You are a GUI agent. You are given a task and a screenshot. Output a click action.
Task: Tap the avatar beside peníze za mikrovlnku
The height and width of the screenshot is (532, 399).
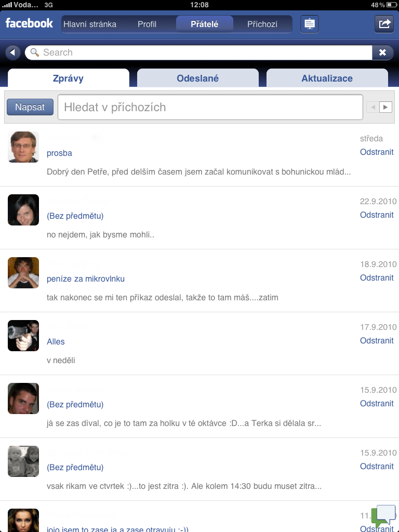pyautogui.click(x=23, y=272)
